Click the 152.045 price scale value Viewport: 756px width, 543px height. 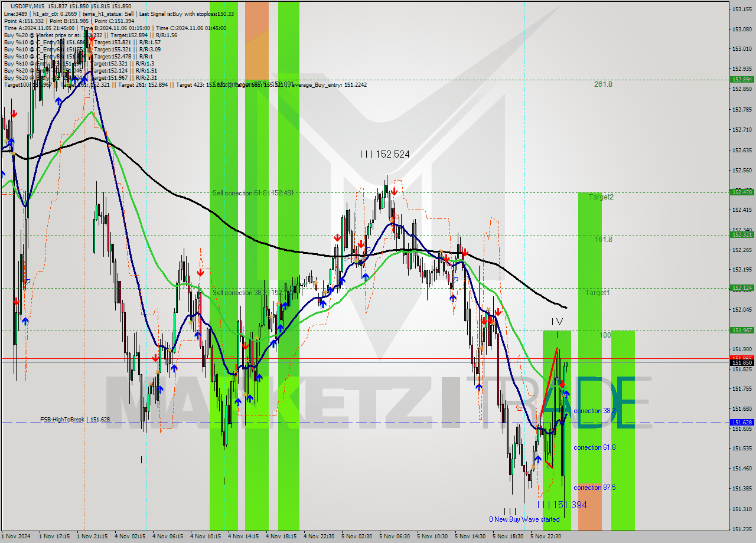(x=742, y=309)
